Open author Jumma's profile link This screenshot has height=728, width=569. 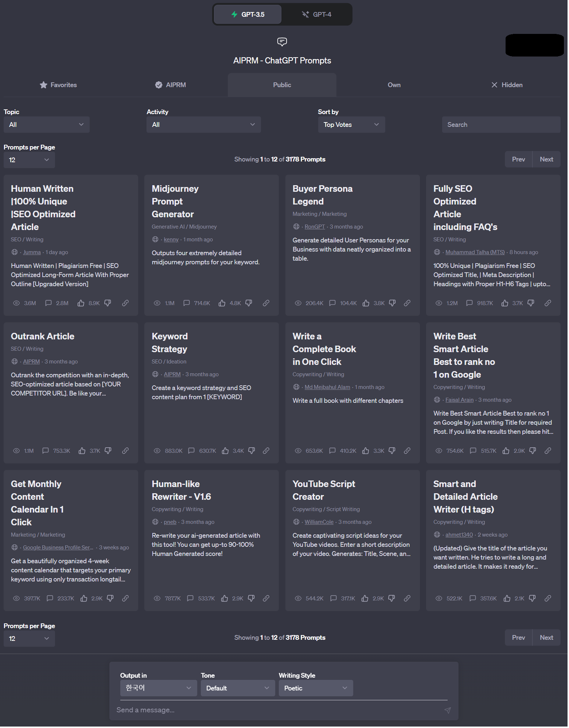tap(32, 253)
